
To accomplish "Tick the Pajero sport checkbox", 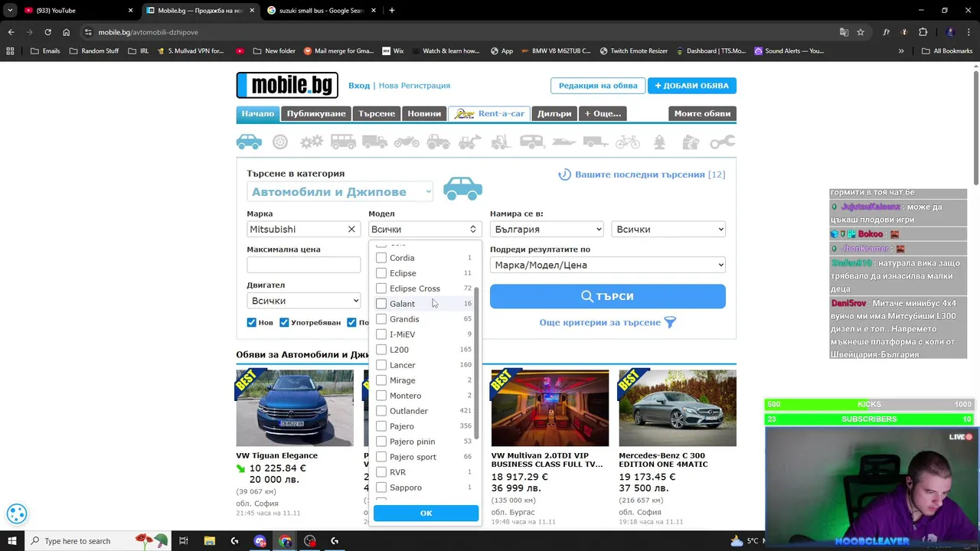I will (x=381, y=457).
